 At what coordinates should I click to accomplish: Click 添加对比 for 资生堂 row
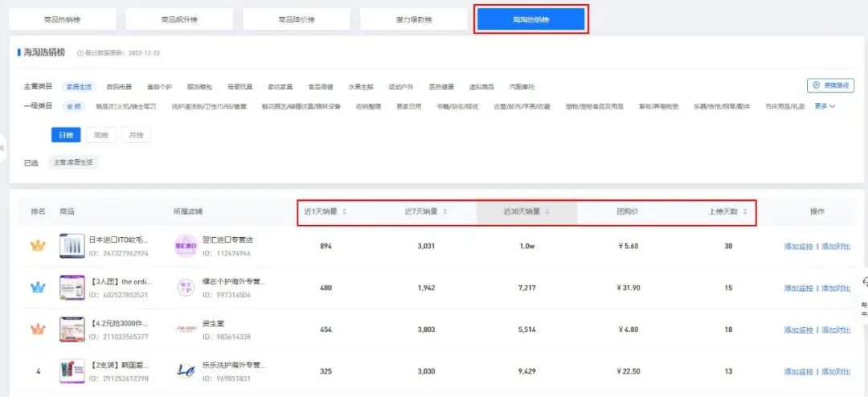(x=836, y=329)
